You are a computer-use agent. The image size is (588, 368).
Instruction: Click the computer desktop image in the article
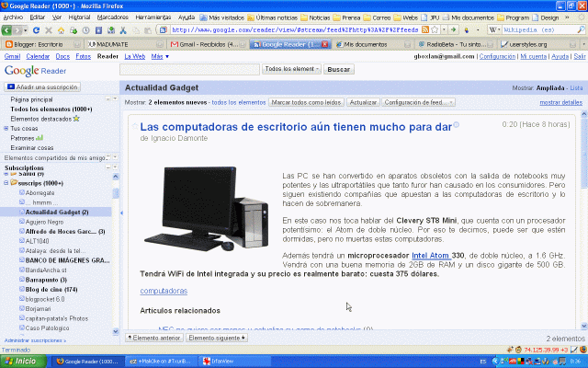pyautogui.click(x=206, y=209)
